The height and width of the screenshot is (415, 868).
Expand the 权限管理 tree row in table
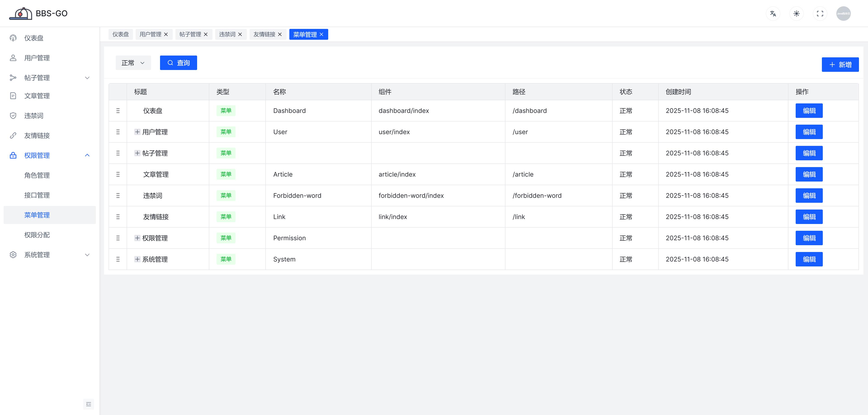(x=137, y=238)
